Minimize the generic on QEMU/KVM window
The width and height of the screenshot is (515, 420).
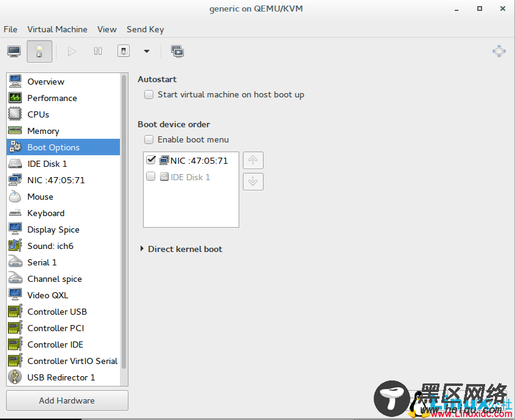(x=456, y=9)
